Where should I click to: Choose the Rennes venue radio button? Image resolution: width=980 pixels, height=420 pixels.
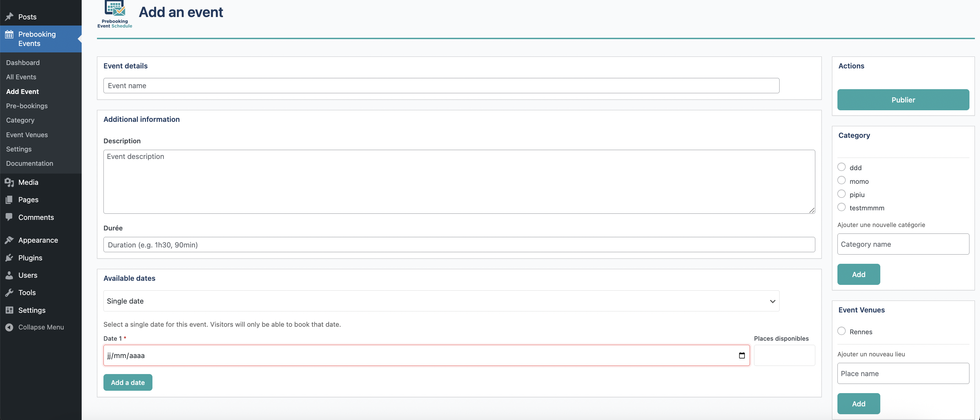tap(841, 331)
